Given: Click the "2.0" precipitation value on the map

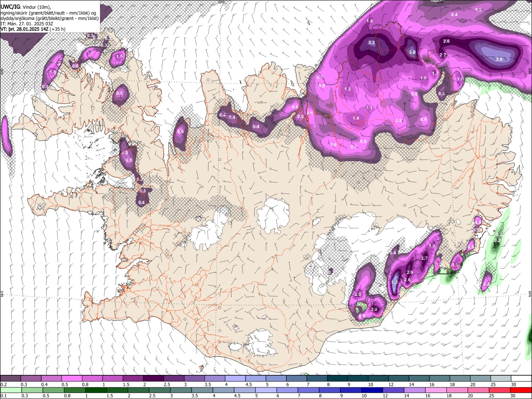Looking at the screenshot, I should 358,294.
